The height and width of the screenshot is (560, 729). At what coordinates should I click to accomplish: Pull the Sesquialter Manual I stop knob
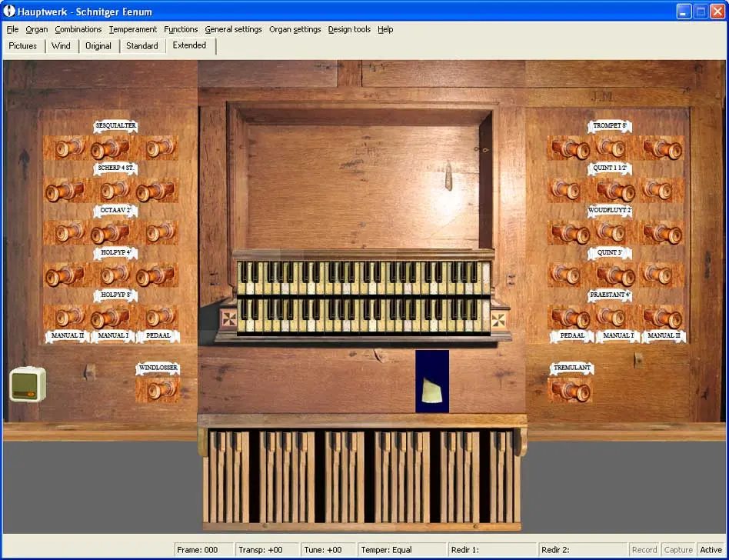[112, 148]
